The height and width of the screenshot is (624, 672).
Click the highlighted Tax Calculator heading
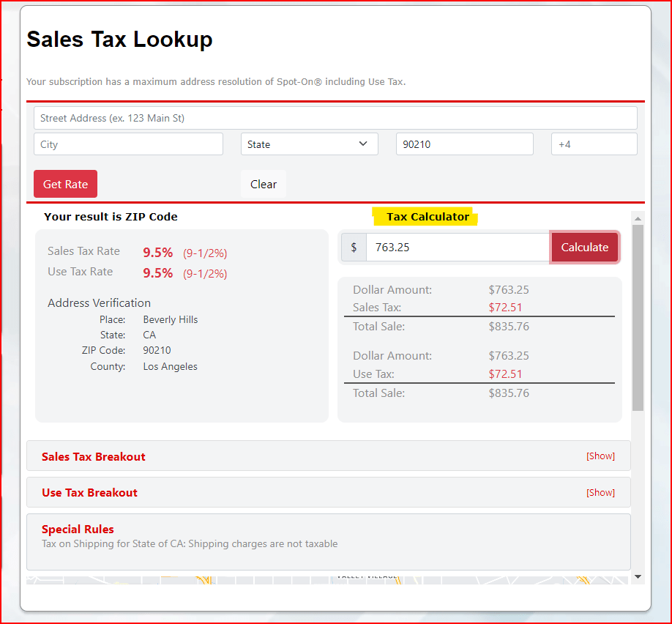coord(427,217)
